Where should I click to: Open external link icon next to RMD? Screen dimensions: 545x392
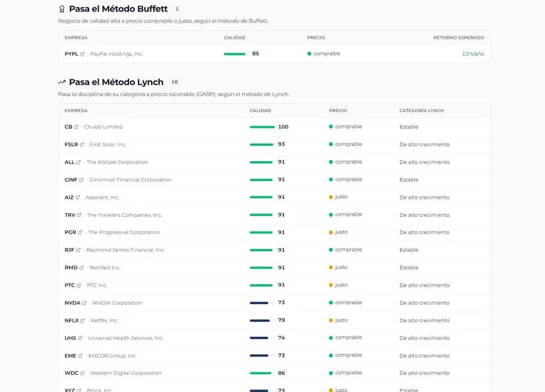(82, 268)
